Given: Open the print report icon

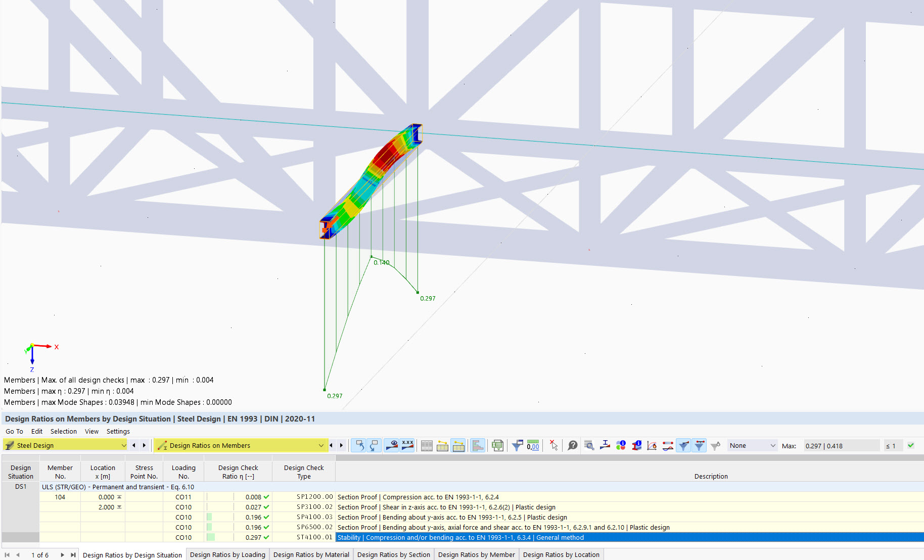Looking at the screenshot, I should pos(477,445).
